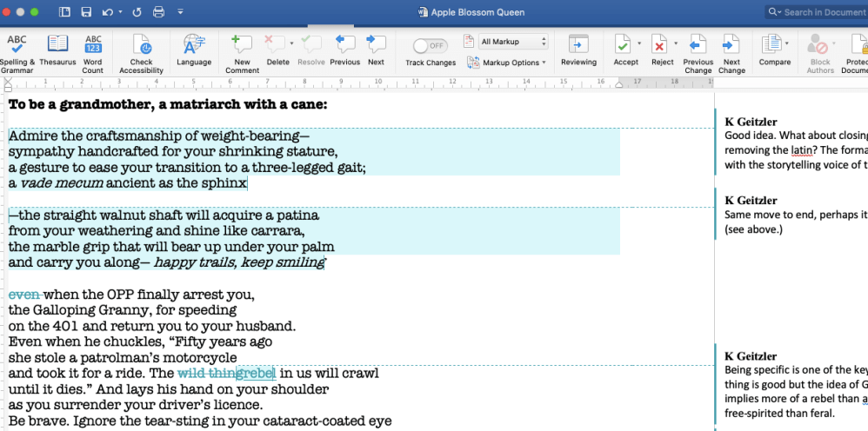The image size is (868, 431).
Task: Run Check Accessibility
Action: pyautogui.click(x=141, y=52)
